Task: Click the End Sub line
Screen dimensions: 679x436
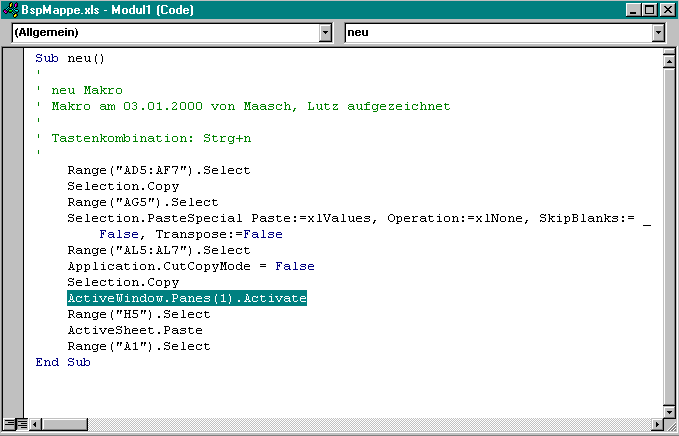Action: (x=63, y=362)
